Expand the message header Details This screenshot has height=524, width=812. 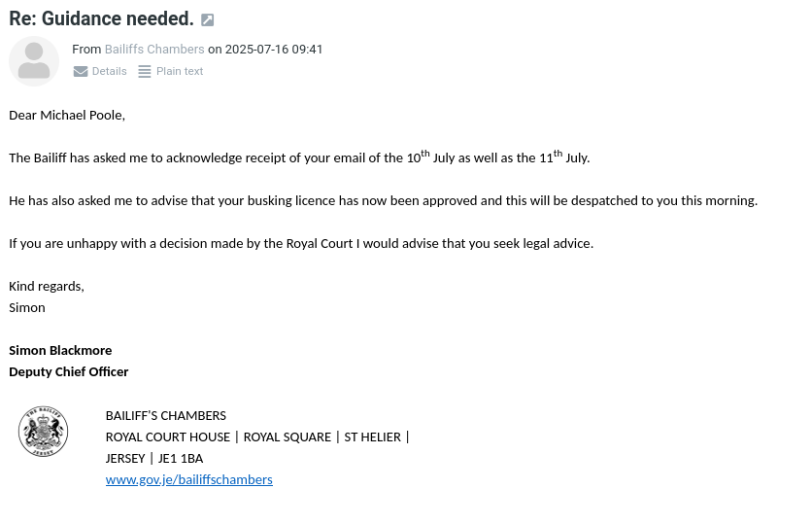pyautogui.click(x=109, y=72)
